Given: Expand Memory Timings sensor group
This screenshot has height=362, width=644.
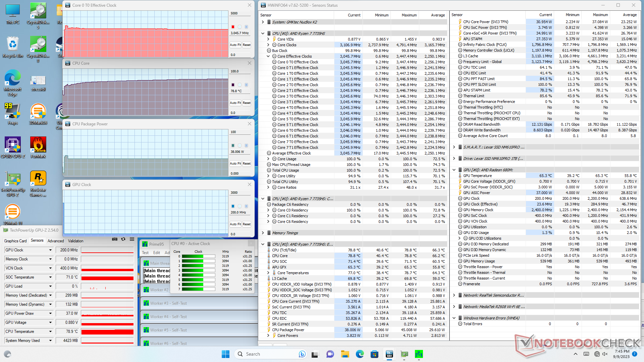Looking at the screenshot, I should click(263, 233).
